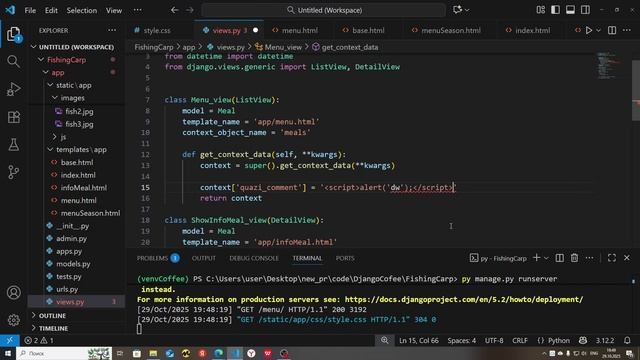Select Python language mode in status bar
This screenshot has width=640, height=360.
coord(558,340)
